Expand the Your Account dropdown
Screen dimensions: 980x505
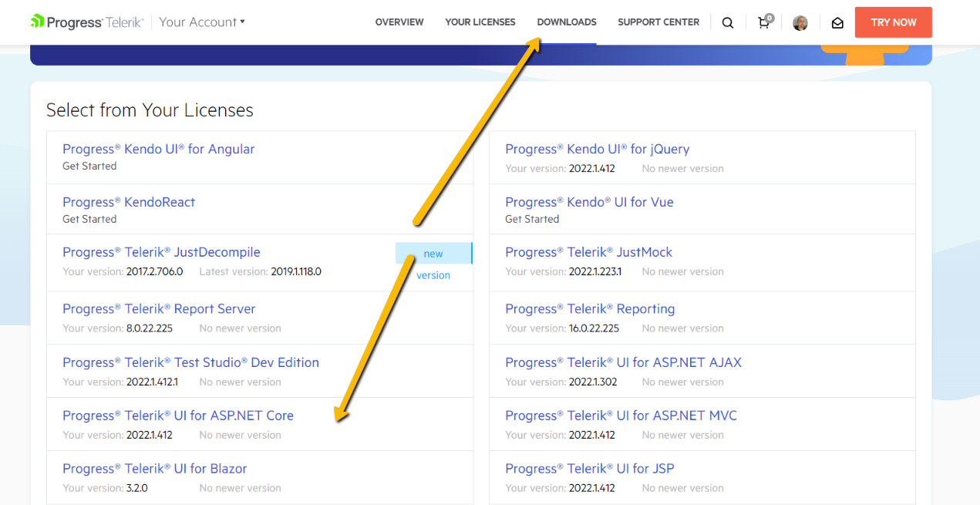(x=202, y=22)
